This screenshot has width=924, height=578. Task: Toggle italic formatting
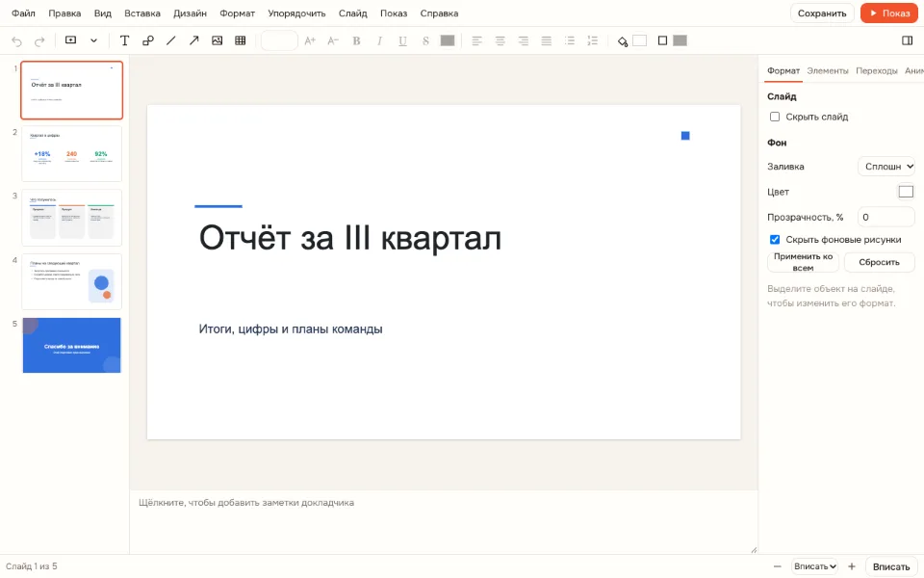(x=379, y=40)
